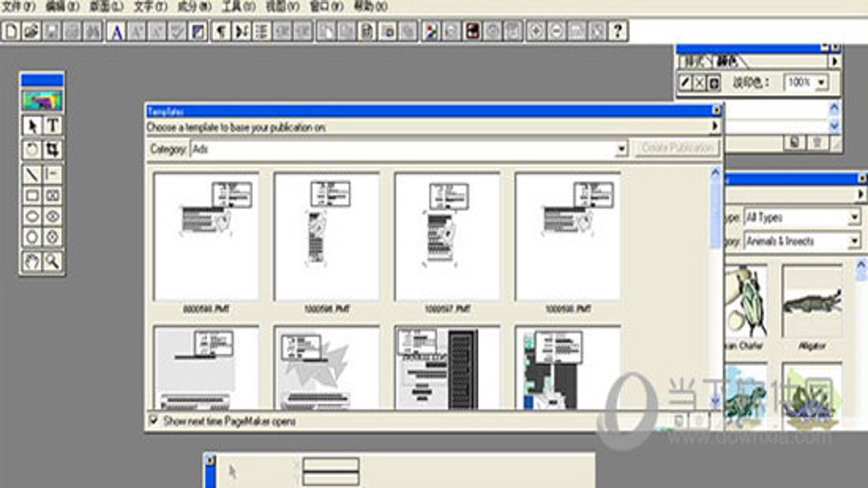Select the 1000598.PMT template thumbnail

568,236
